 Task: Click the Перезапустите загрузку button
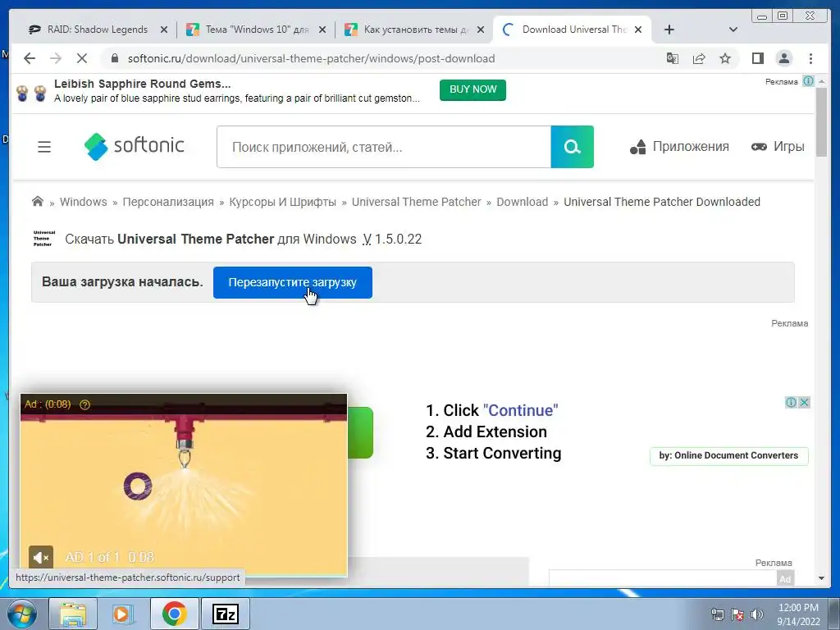pyautogui.click(x=293, y=282)
